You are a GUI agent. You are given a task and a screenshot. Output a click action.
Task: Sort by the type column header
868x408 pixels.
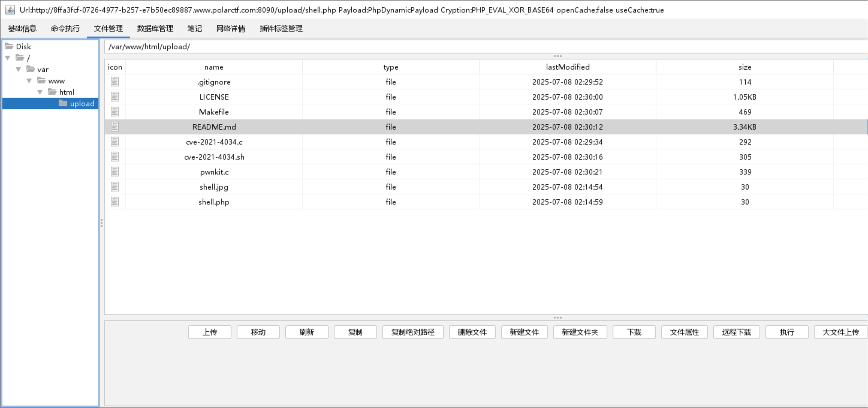[391, 67]
